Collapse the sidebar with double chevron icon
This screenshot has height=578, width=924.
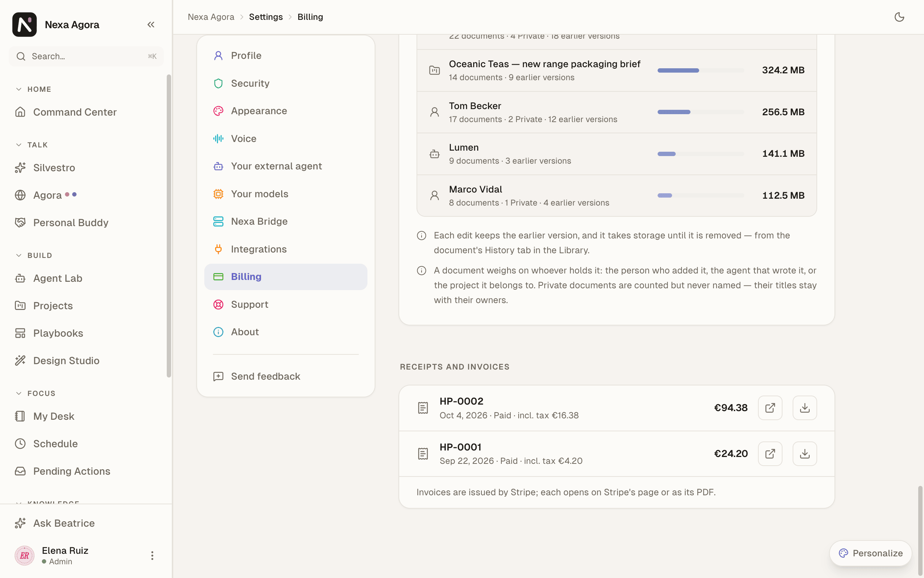pyautogui.click(x=151, y=25)
